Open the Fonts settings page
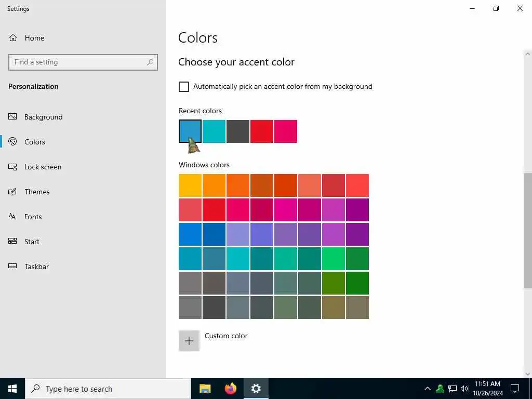Viewport: 532px width, 399px height. pos(33,217)
